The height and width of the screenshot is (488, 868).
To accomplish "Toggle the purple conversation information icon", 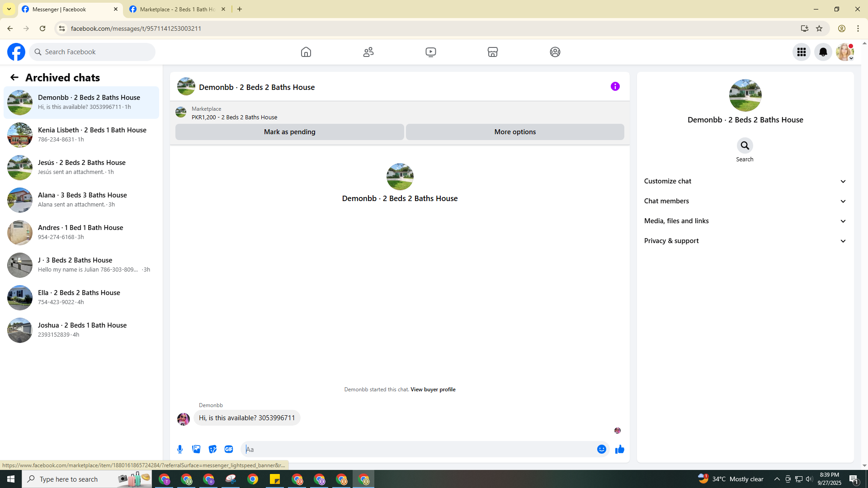I will pos(615,86).
